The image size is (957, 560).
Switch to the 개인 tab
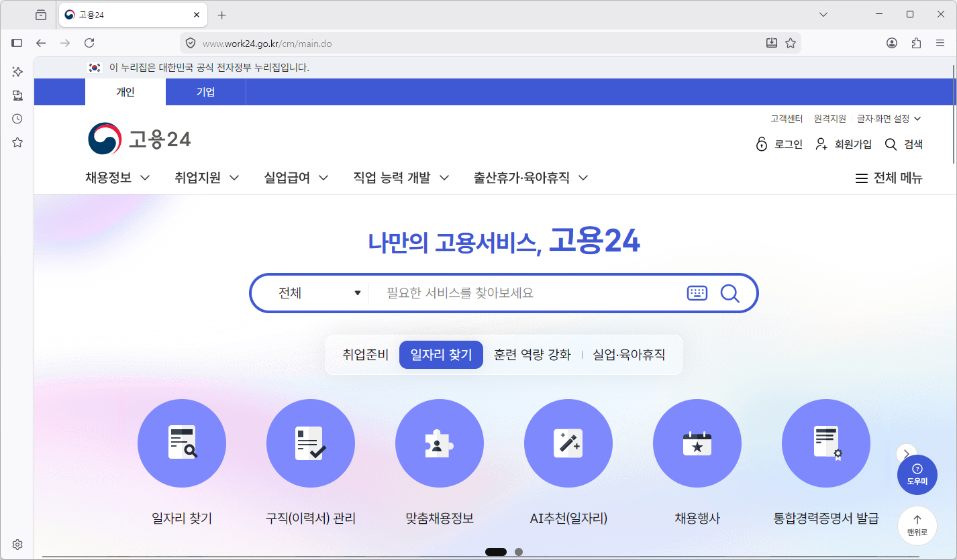[125, 92]
